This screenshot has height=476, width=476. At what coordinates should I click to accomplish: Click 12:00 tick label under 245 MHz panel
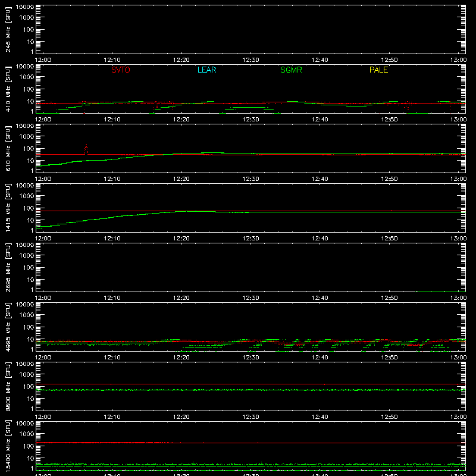[43, 60]
